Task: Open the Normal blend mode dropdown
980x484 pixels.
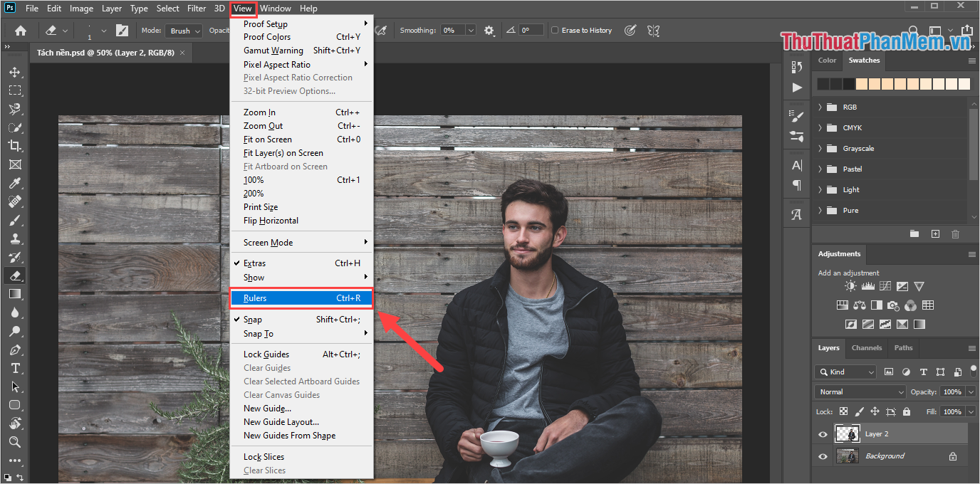Action: pyautogui.click(x=860, y=392)
